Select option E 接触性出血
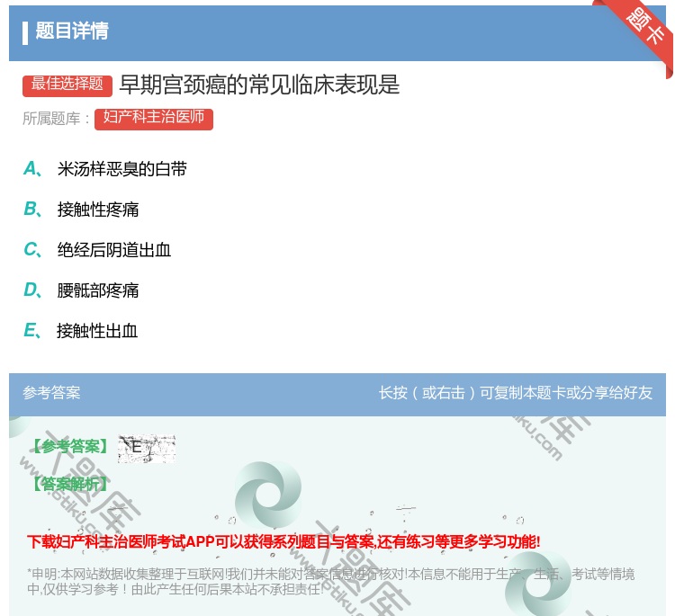 click(81, 331)
